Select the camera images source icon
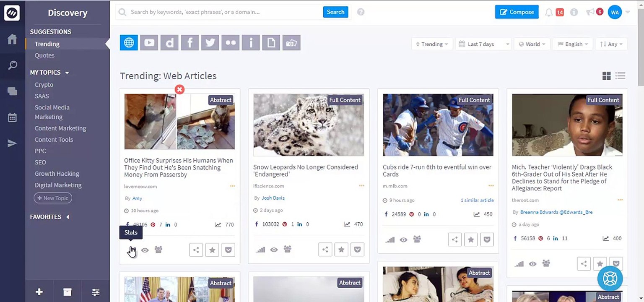 291,43
